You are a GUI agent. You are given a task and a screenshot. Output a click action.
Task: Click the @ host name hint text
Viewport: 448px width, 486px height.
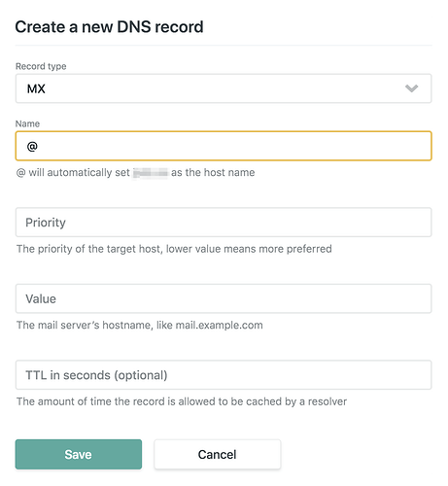(135, 172)
